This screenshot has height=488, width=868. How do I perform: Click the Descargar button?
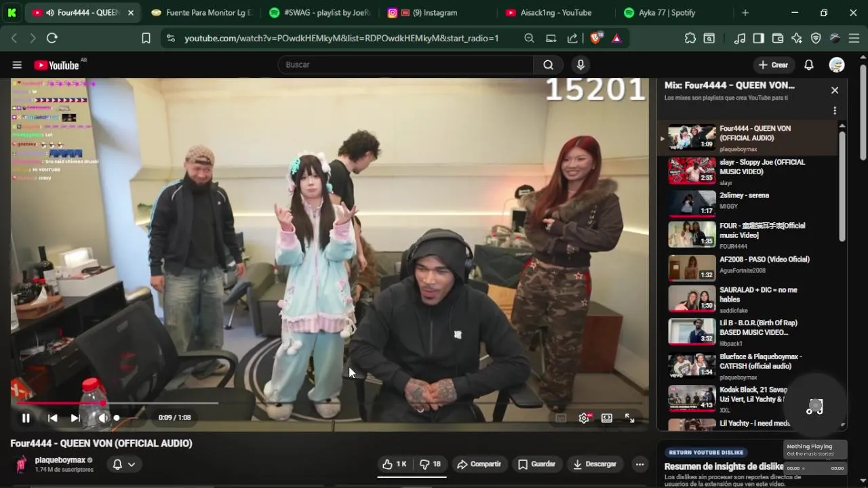[595, 464]
